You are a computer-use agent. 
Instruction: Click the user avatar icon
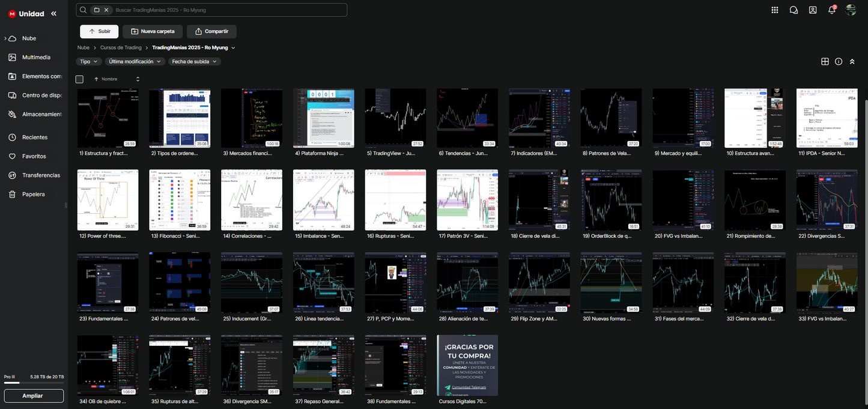pyautogui.click(x=851, y=10)
